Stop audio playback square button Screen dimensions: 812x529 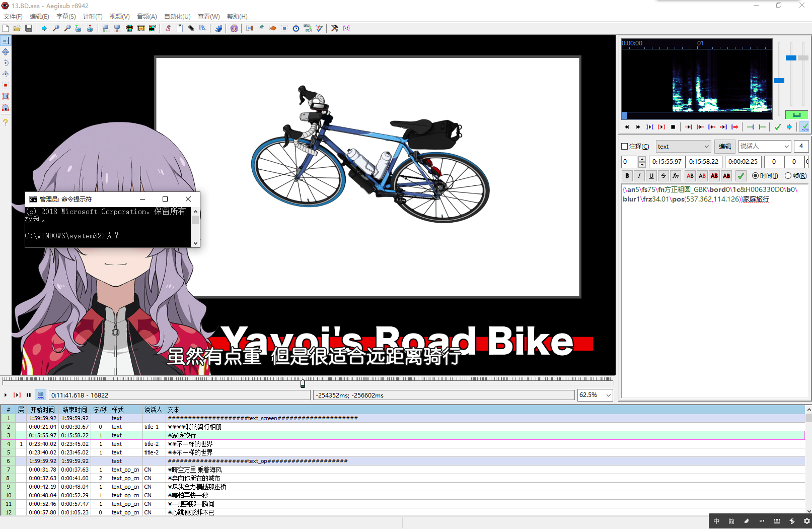(673, 127)
